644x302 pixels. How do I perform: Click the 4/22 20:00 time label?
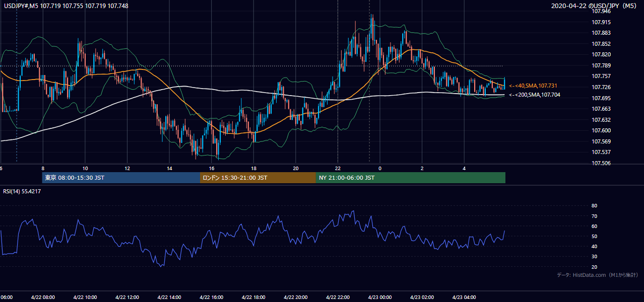[295, 297]
